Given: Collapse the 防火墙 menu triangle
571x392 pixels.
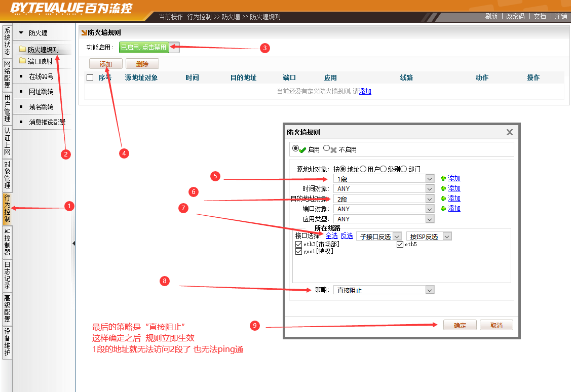Looking at the screenshot, I should [x=21, y=33].
